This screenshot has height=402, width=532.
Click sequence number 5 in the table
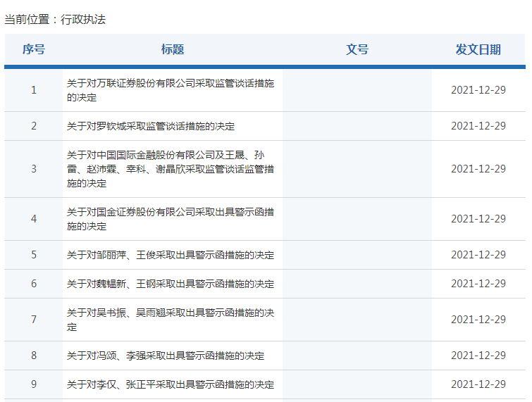33,255
